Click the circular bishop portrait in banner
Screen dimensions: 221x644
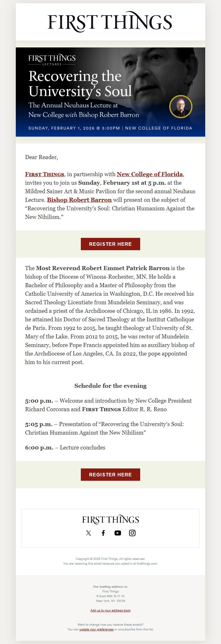181,107
